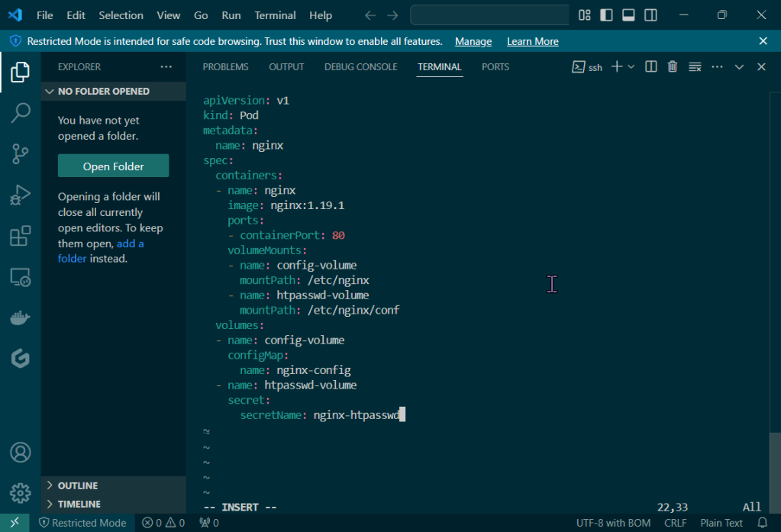781x532 pixels.
Task: Open Remote Explorer view
Action: point(21,277)
